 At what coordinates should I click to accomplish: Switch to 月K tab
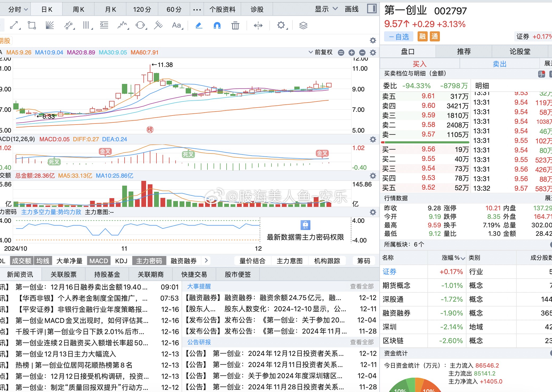110,9
